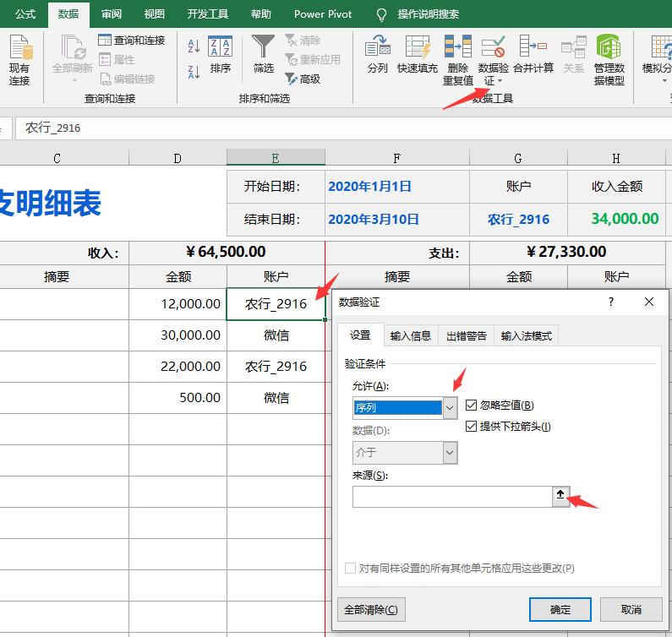
Task: Select the ¥27,330.00 expense total cell
Action: (567, 252)
